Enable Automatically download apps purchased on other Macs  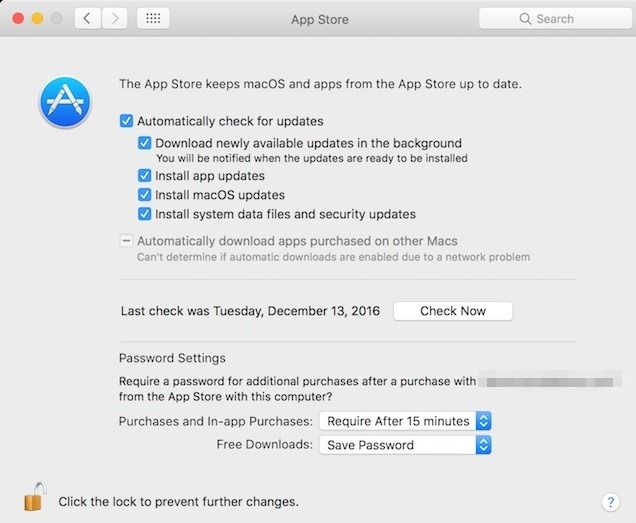[x=126, y=241]
